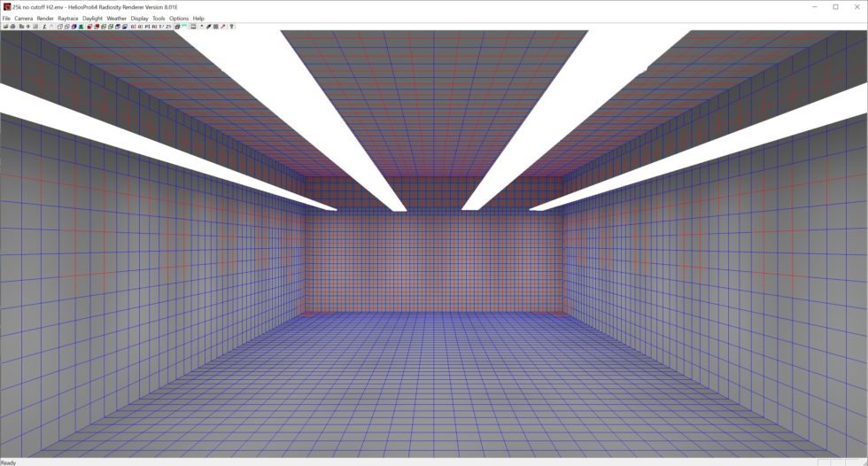Show the Daylight menu
The image size is (868, 466).
pos(93,18)
